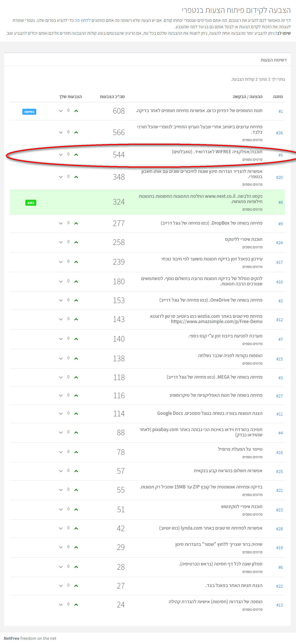The height and width of the screenshot is (644, 296).
Task: Open the #24 suggestion ID link
Action: tap(279, 243)
